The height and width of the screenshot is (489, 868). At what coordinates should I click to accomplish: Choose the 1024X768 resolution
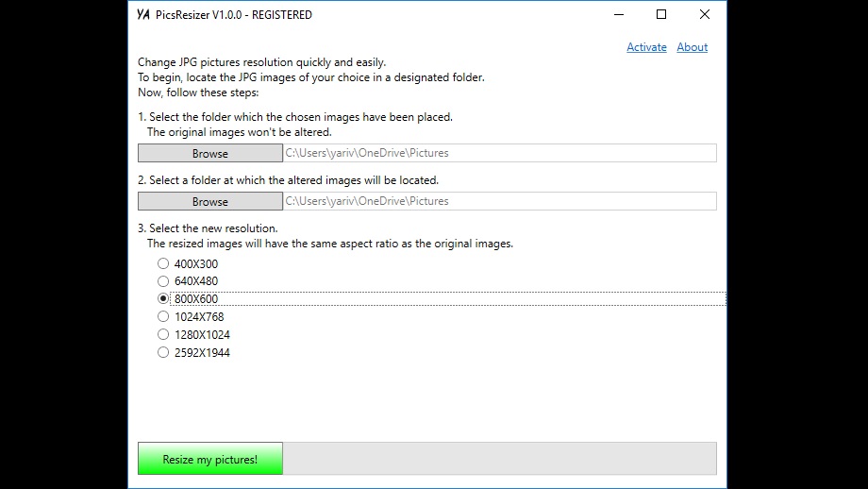(x=191, y=317)
